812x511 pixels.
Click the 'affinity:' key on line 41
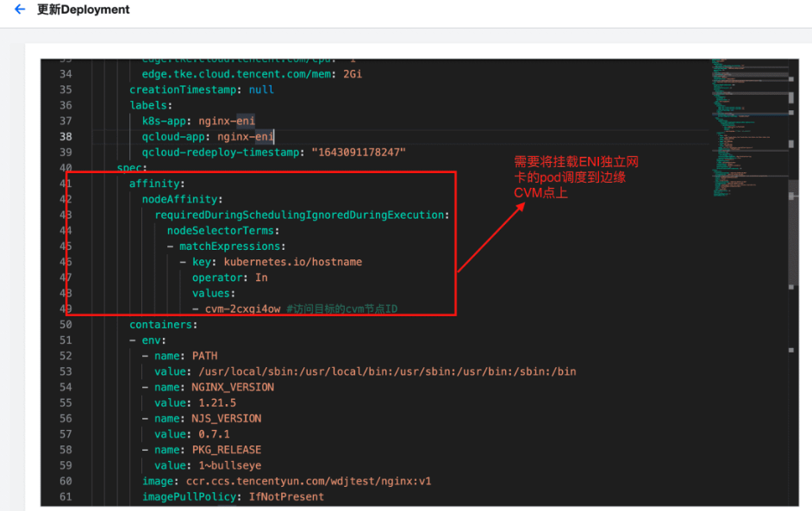click(x=157, y=184)
